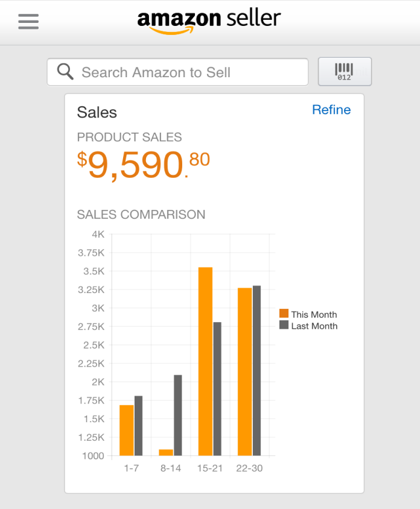
Task: Open the Refine link
Action: [x=331, y=110]
